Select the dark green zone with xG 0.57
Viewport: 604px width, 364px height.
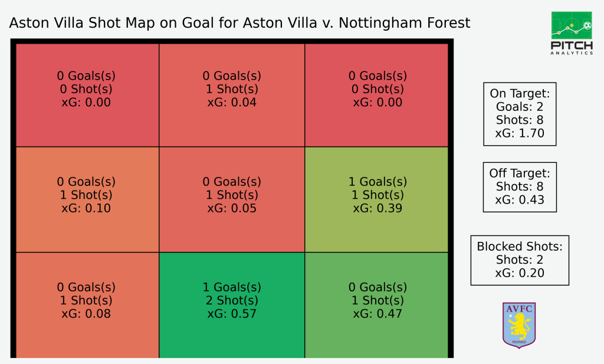click(x=232, y=305)
